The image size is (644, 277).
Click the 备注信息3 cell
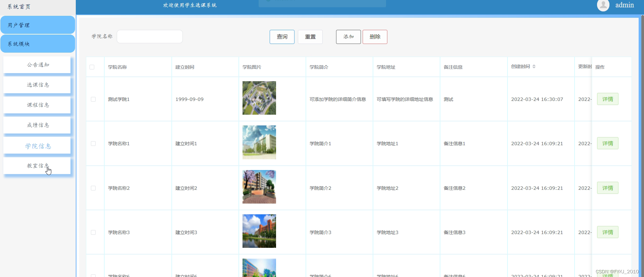pyautogui.click(x=454, y=232)
